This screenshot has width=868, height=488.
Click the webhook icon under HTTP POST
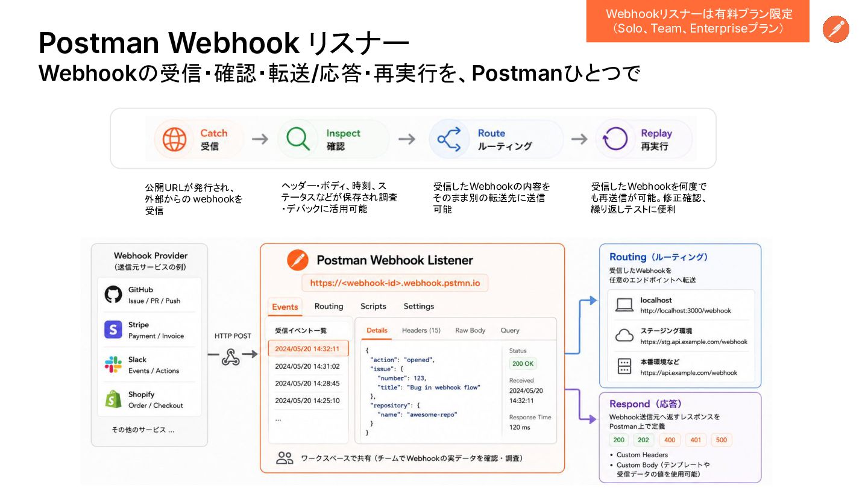pos(231,357)
